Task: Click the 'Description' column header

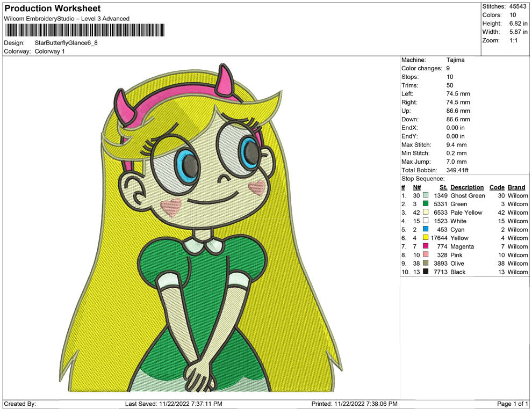Action: [x=467, y=187]
